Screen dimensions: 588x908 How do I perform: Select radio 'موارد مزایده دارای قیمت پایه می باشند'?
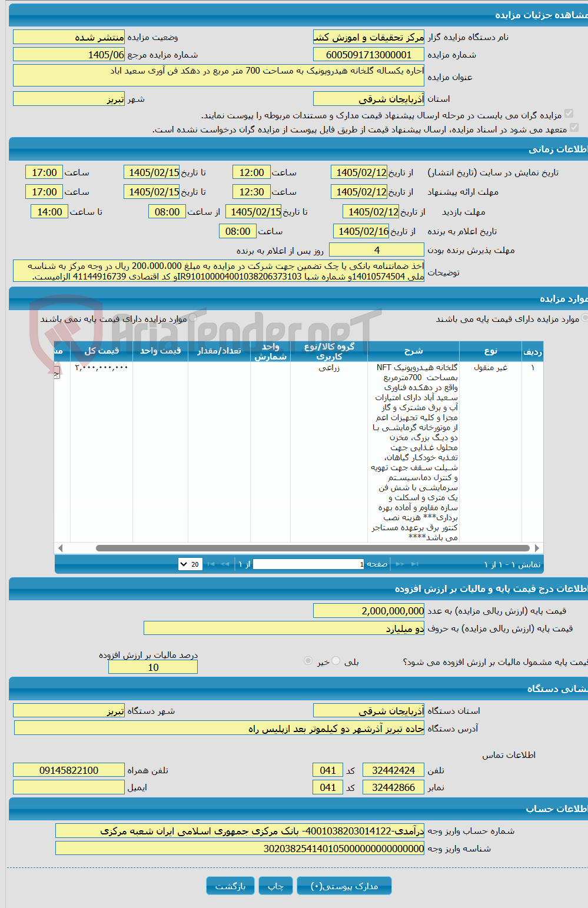click(x=584, y=318)
